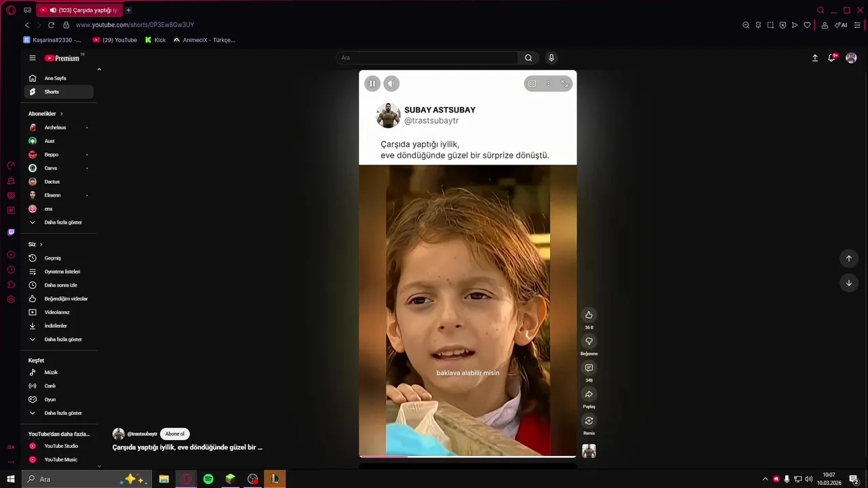Open the Beppo subscription
Viewport: 868px width, 488px height.
click(x=59, y=155)
